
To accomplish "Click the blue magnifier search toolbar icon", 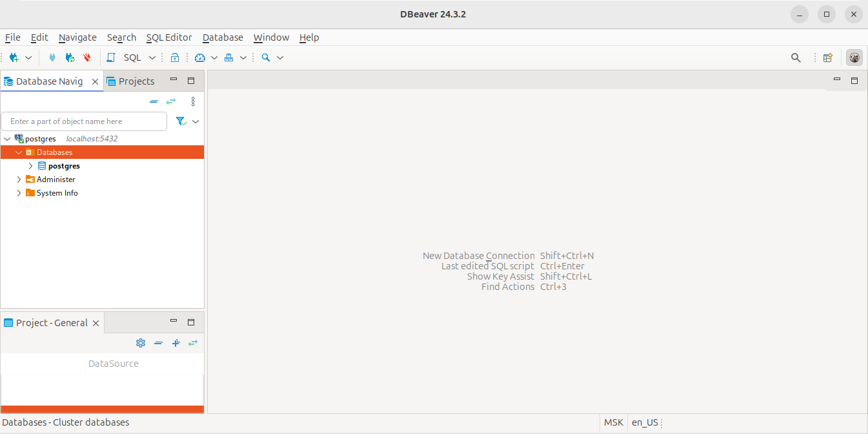I will (x=265, y=57).
